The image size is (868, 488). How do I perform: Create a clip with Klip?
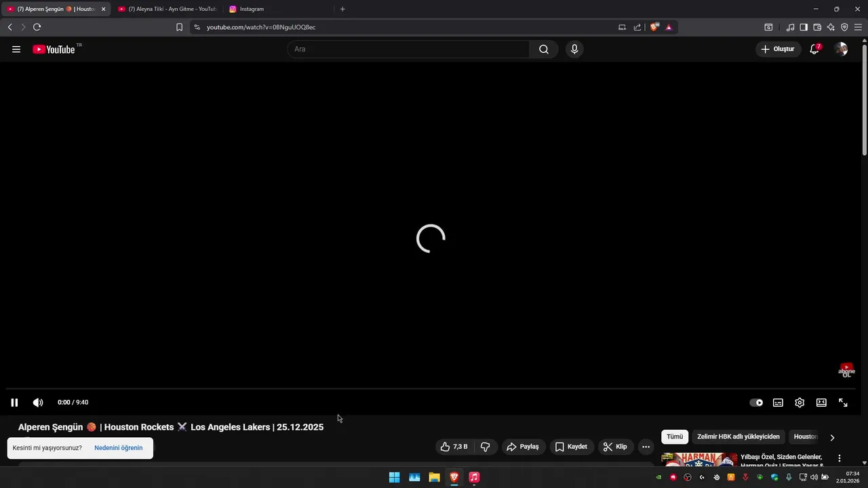pos(615,447)
